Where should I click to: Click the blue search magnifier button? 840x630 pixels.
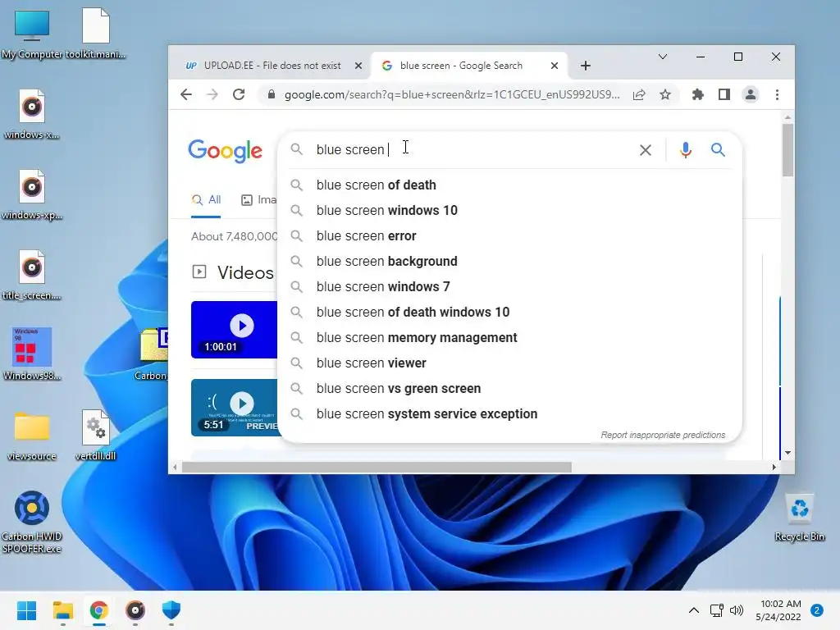coord(718,150)
